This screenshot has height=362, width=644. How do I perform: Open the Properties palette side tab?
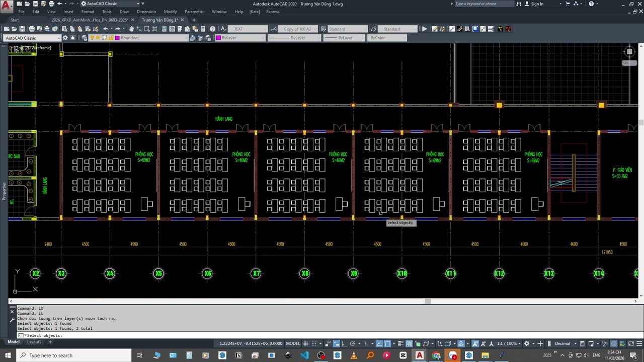[x=5, y=191]
